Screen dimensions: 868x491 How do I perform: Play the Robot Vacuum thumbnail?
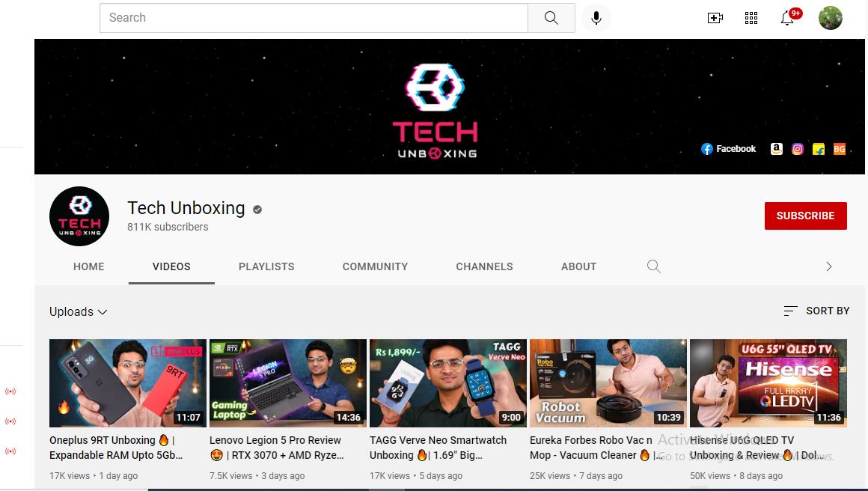tap(608, 383)
